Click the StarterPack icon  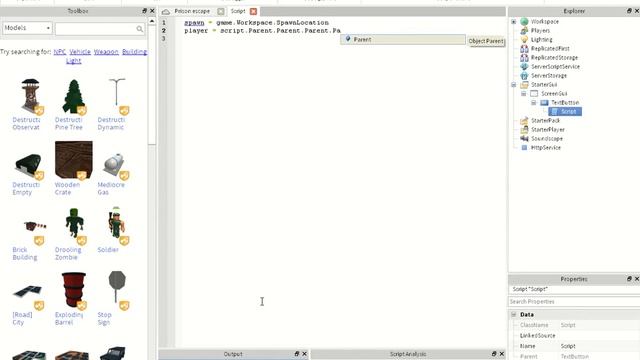tap(524, 120)
